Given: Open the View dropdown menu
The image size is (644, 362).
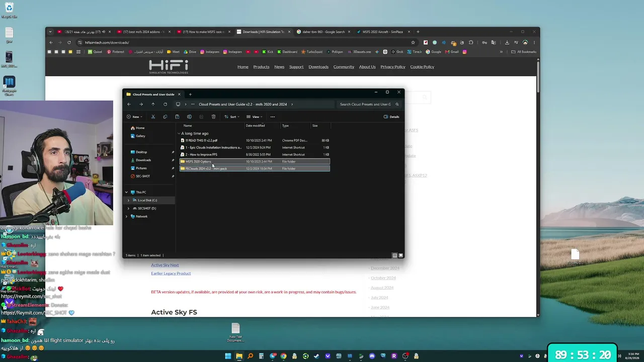Looking at the screenshot, I should [254, 117].
